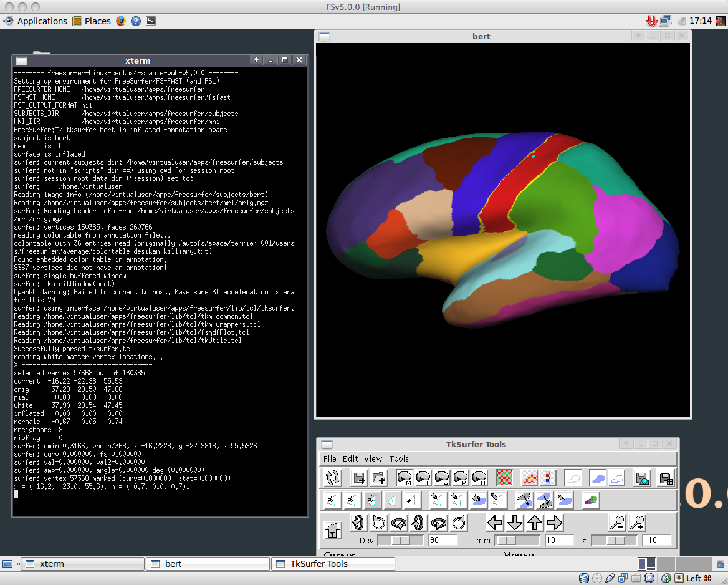Viewport: 728px width, 585px height.
Task: Toggle the curvature display button
Action: (504, 478)
